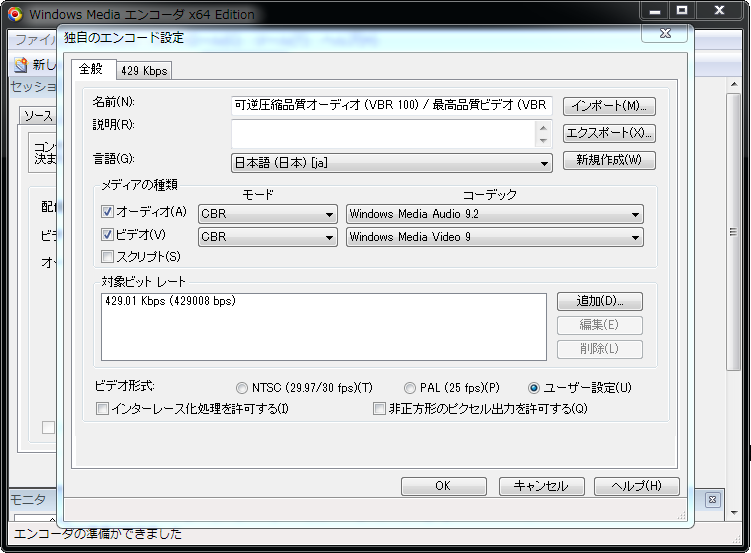Uncheck the ビデオ(V) checkbox

click(108, 235)
